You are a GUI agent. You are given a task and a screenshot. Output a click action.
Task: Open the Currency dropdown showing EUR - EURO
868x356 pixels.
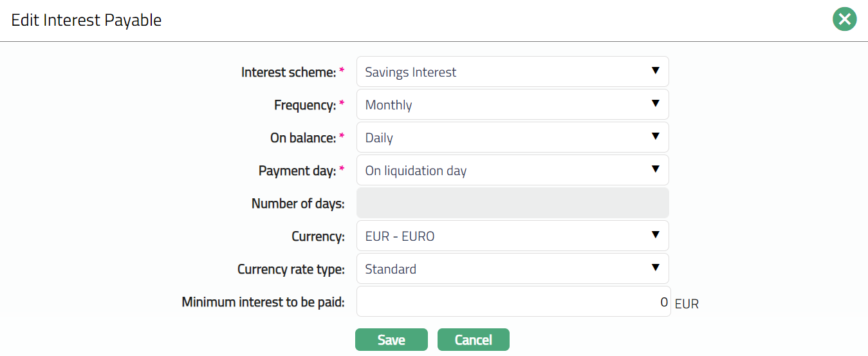512,236
